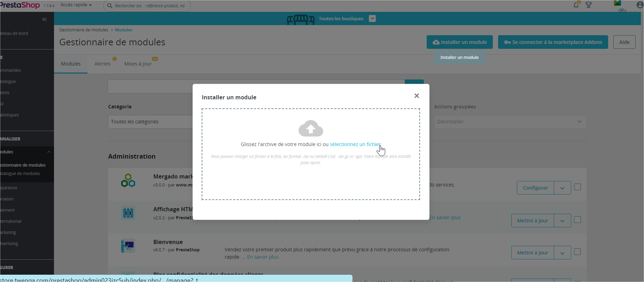Switch to the Modules tab
Image resolution: width=644 pixels, height=282 pixels.
point(71,64)
